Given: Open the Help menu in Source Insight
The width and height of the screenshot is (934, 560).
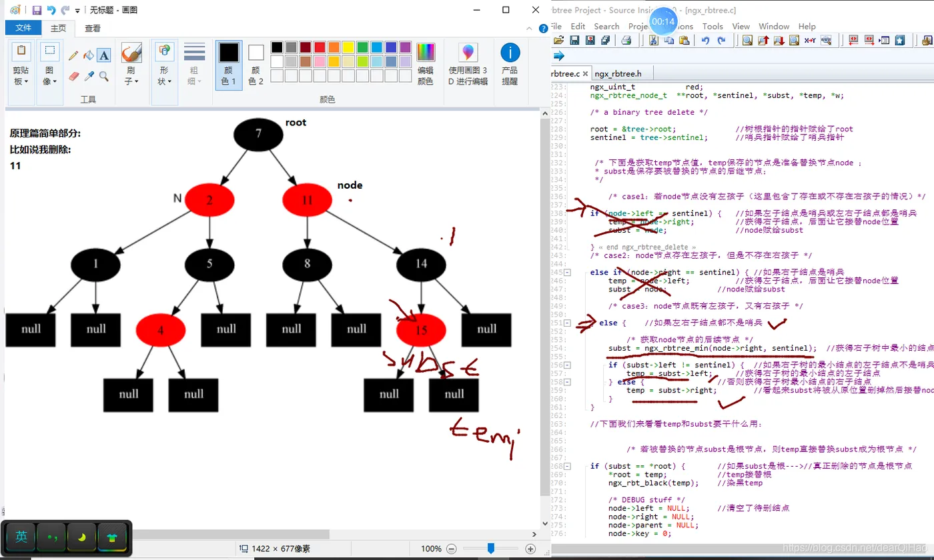Looking at the screenshot, I should point(807,26).
